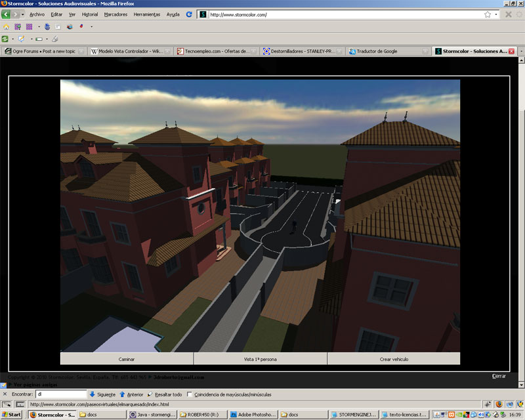Click the URL address bar
The height and width of the screenshot is (420, 525).
346,14
